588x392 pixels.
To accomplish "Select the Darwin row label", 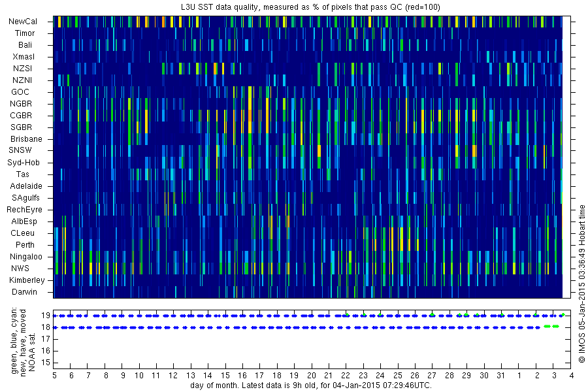I will 24,292.
